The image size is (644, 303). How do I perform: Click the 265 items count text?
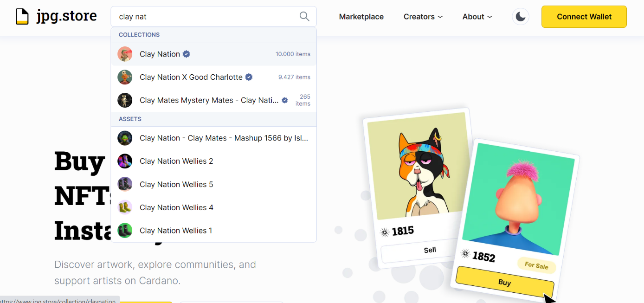(x=303, y=100)
